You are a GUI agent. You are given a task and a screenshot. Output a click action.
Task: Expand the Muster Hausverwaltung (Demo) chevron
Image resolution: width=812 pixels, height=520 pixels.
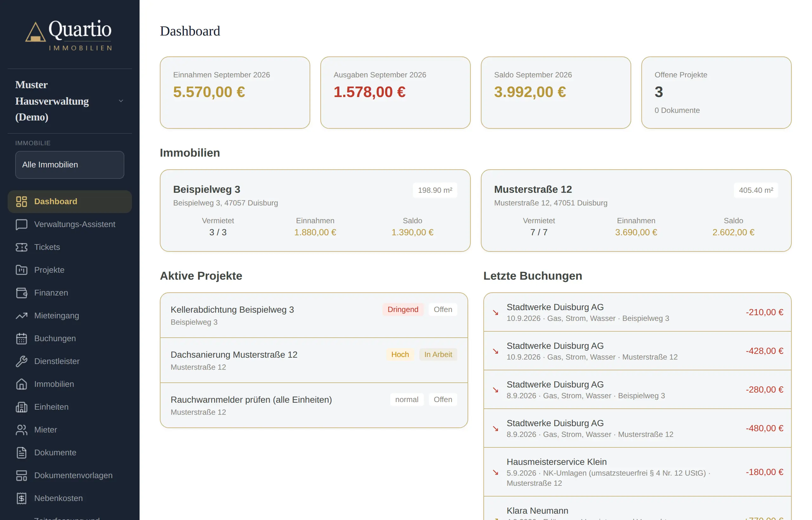[121, 101]
